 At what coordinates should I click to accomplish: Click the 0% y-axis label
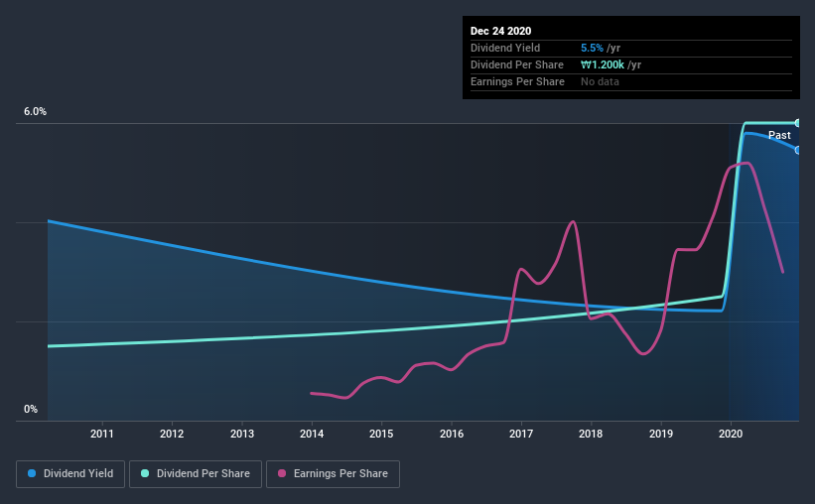click(x=31, y=409)
